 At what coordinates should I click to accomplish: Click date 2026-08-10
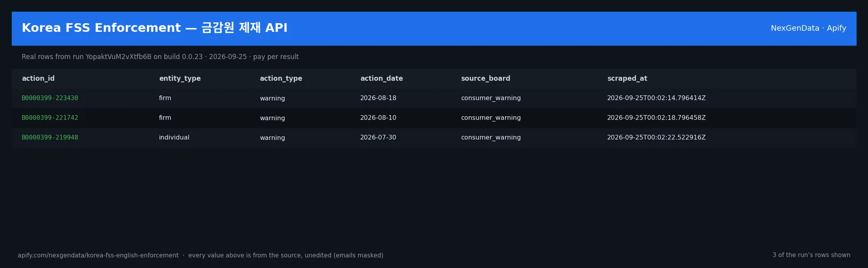tap(378, 118)
